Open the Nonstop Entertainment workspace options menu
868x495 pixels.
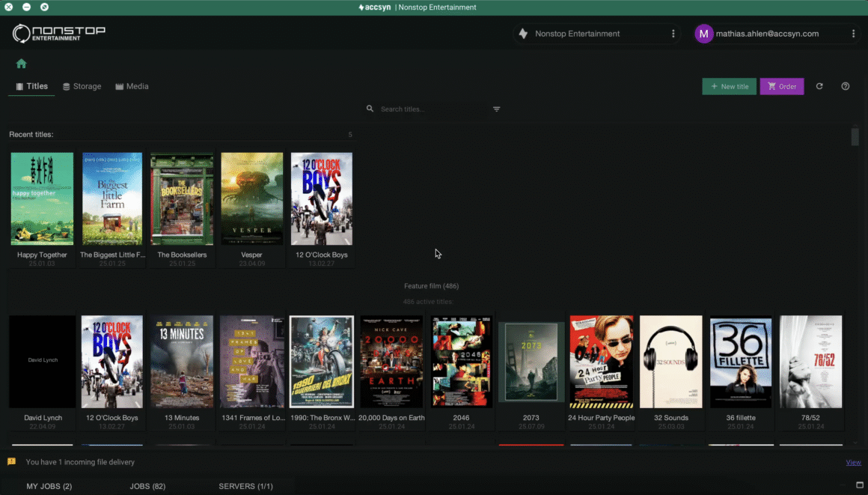coord(673,34)
